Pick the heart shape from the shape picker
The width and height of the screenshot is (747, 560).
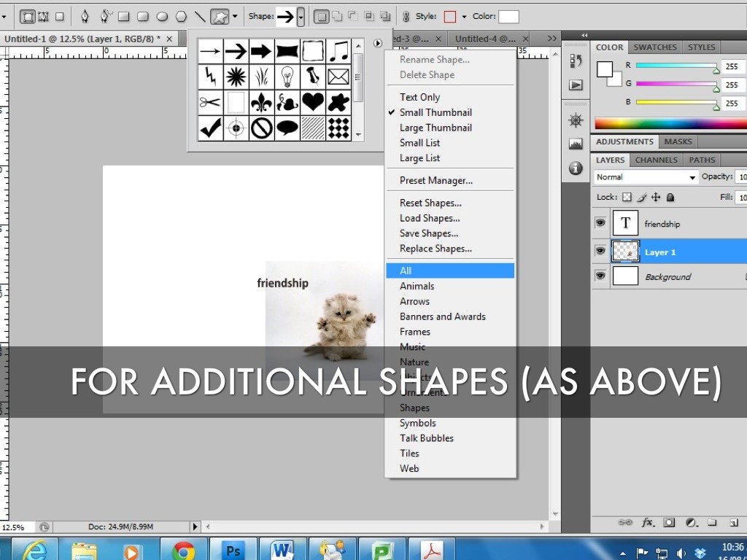(313, 101)
